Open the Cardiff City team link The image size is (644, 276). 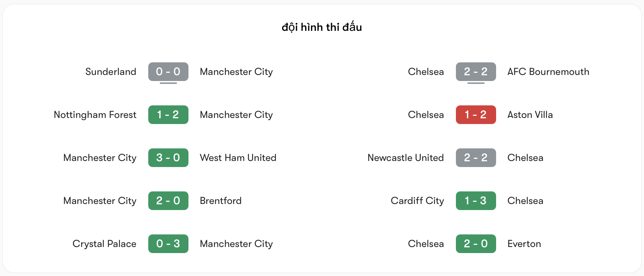[x=417, y=201]
